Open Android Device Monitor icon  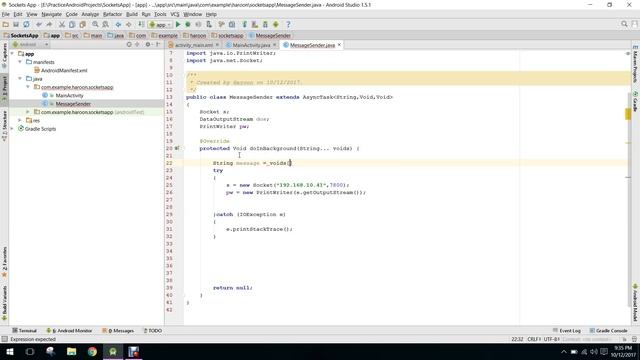(x=276, y=24)
